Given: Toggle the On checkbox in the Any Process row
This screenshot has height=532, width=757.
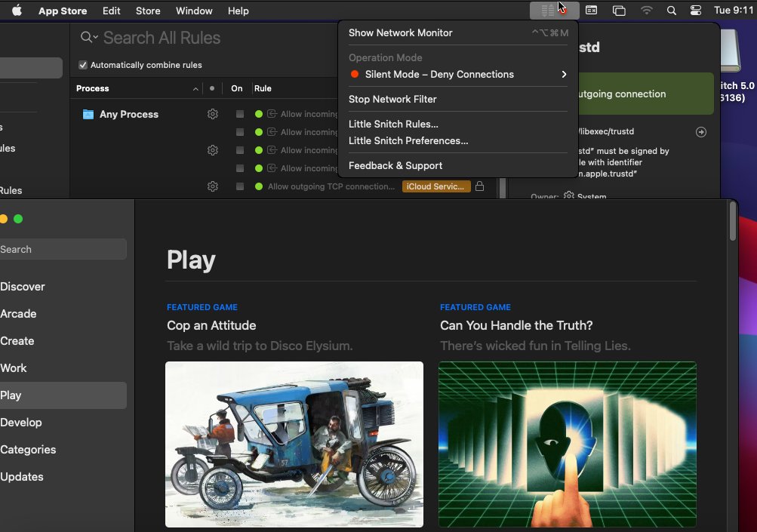Looking at the screenshot, I should [240, 114].
